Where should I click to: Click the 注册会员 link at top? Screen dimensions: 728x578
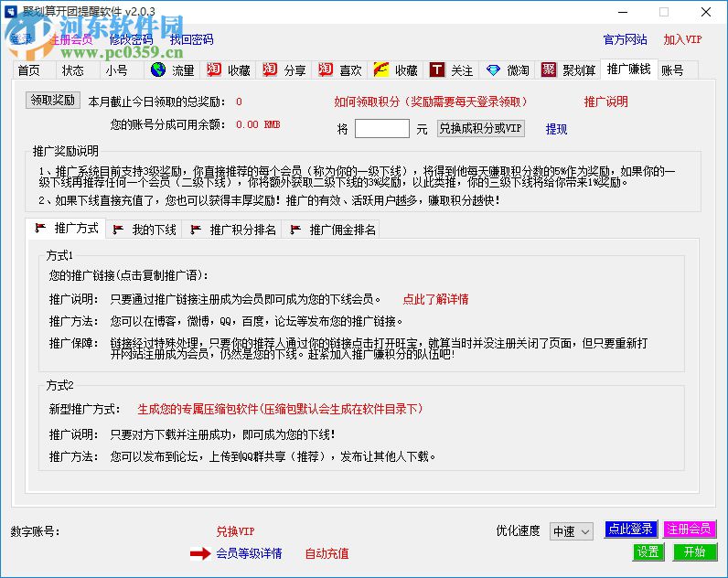pos(71,39)
